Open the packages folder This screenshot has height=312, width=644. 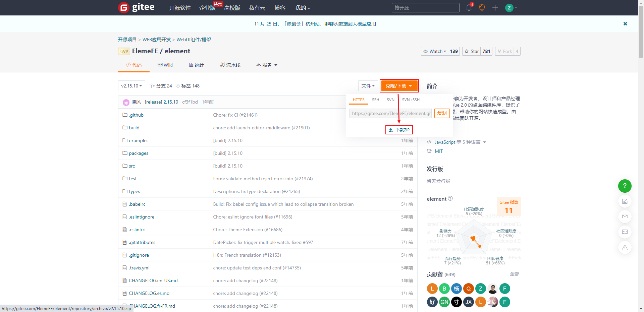[139, 153]
